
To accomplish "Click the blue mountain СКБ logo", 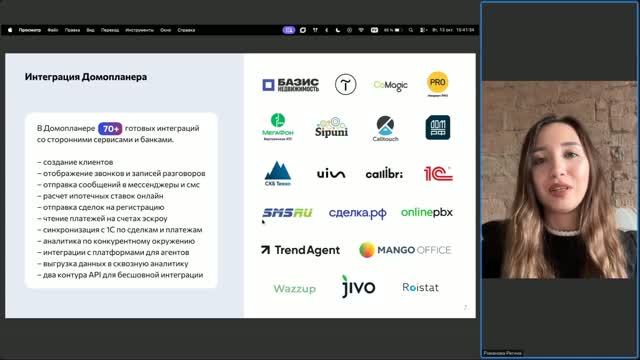I will point(278,173).
